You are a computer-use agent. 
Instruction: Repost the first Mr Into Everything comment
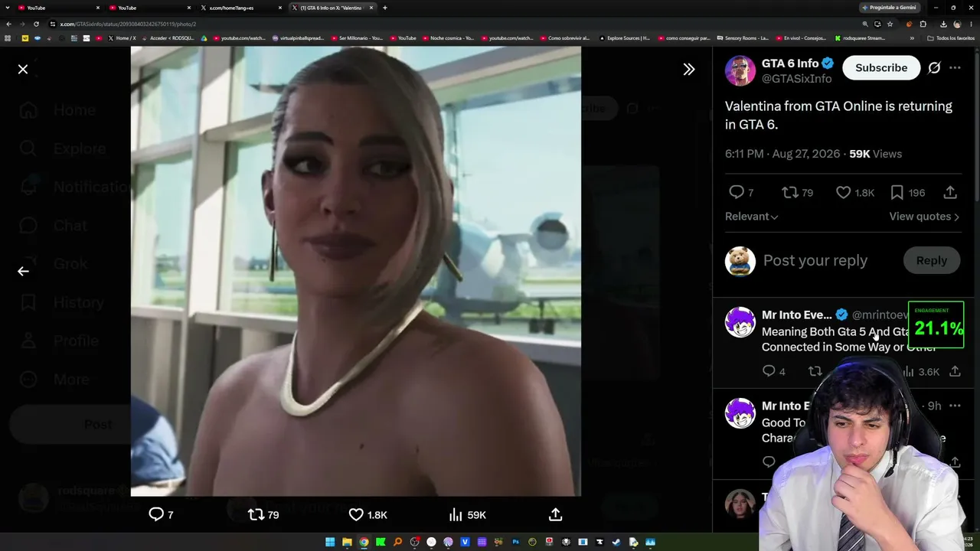[815, 371]
